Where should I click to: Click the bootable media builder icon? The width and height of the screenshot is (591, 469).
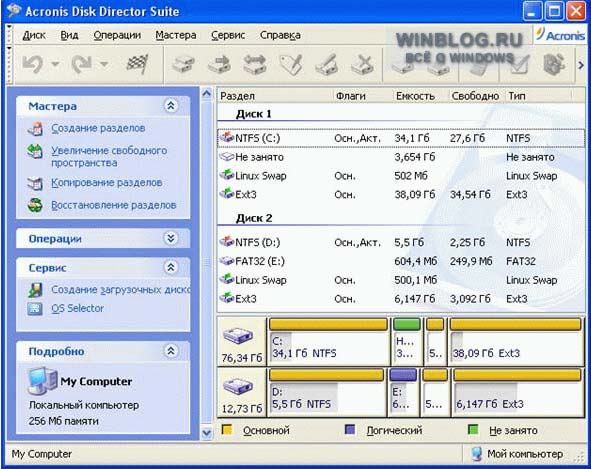[x=35, y=290]
